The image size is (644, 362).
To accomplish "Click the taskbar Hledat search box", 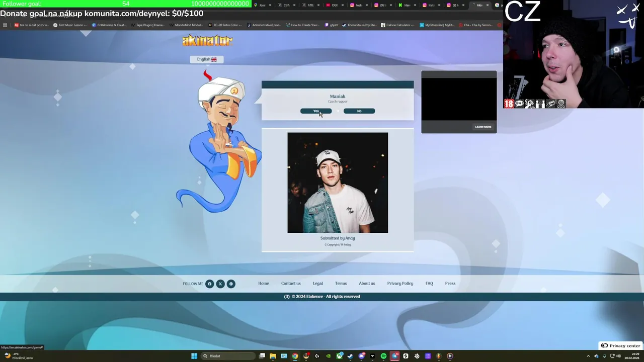I will coord(228,356).
